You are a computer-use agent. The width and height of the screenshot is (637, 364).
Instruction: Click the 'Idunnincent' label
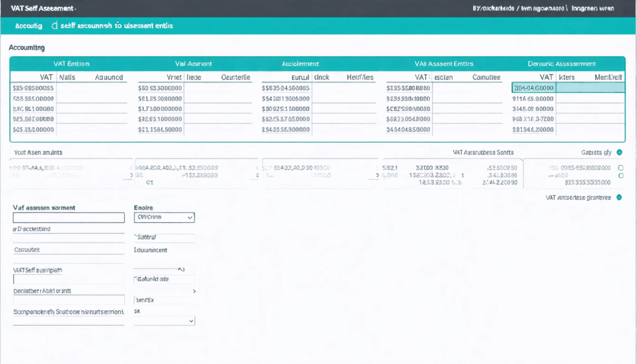coord(151,250)
